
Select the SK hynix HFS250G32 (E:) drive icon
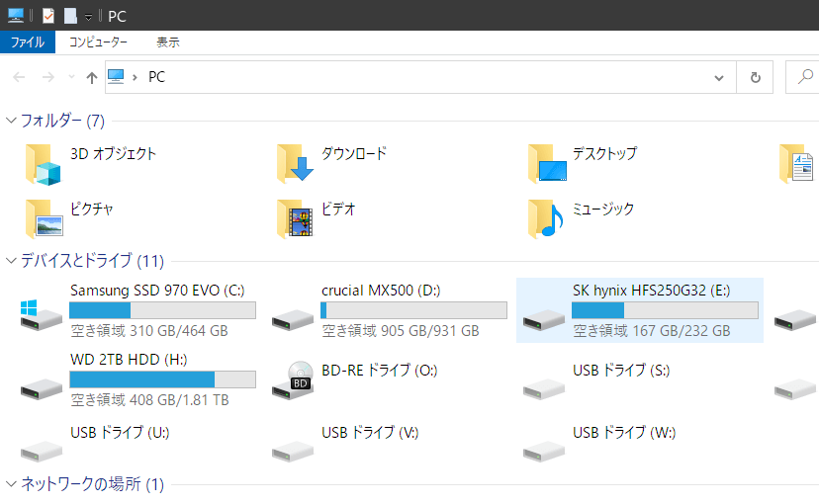point(544,319)
